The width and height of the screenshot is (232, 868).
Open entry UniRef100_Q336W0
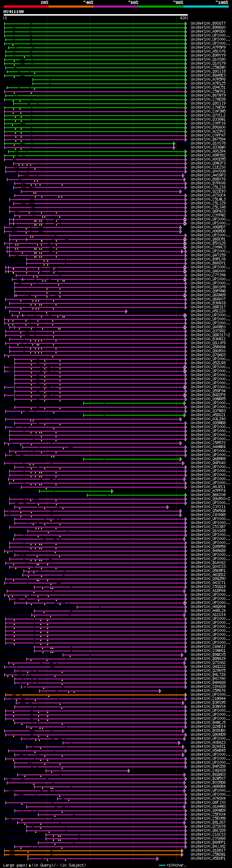tap(208, 147)
